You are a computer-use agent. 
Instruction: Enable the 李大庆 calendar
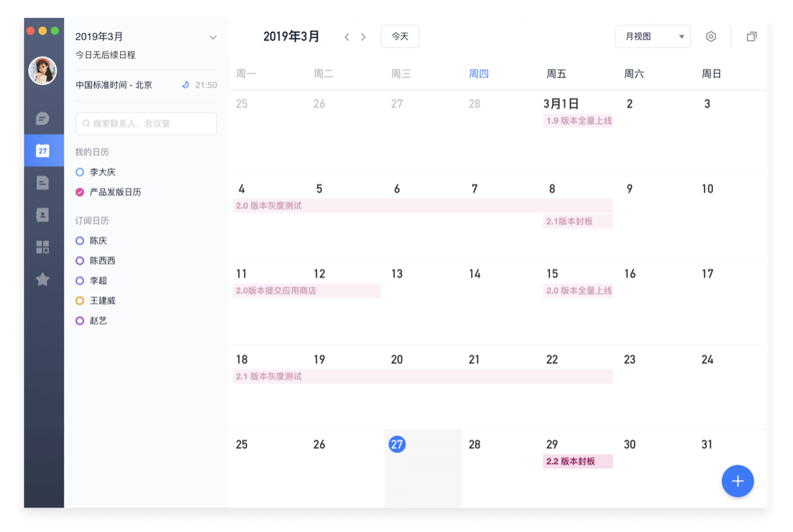tap(80, 172)
